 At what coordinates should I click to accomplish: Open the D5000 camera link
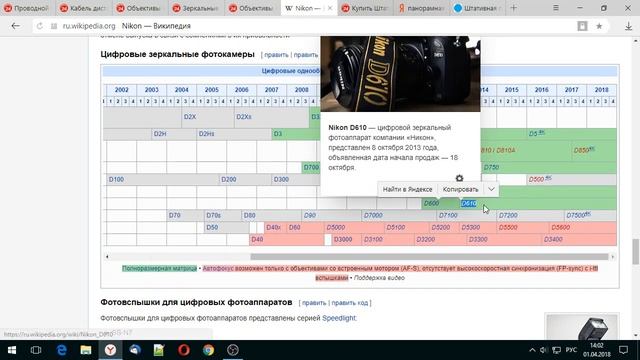tap(336, 227)
